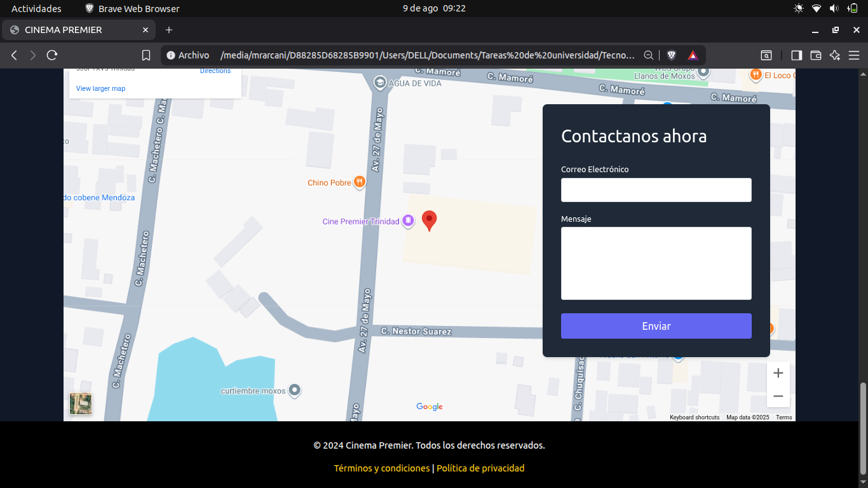
Task: Toggle the browser sidebar panel
Action: coord(796,55)
